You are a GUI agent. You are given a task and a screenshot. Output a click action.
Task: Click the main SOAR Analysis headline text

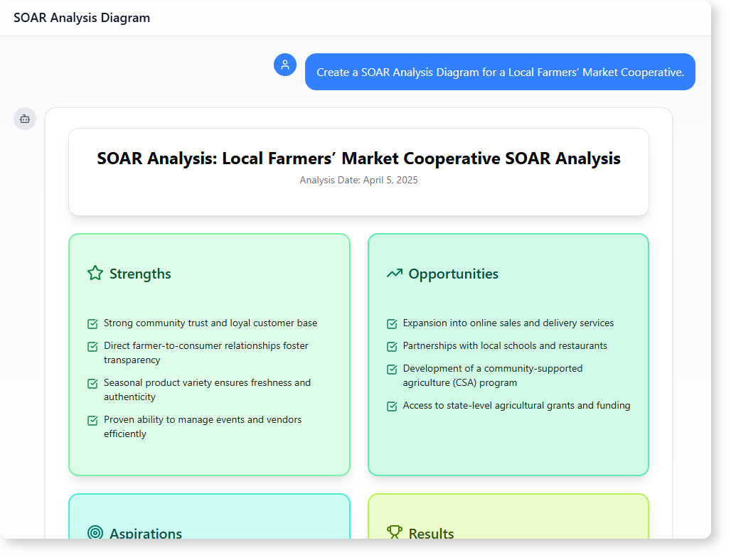(358, 158)
